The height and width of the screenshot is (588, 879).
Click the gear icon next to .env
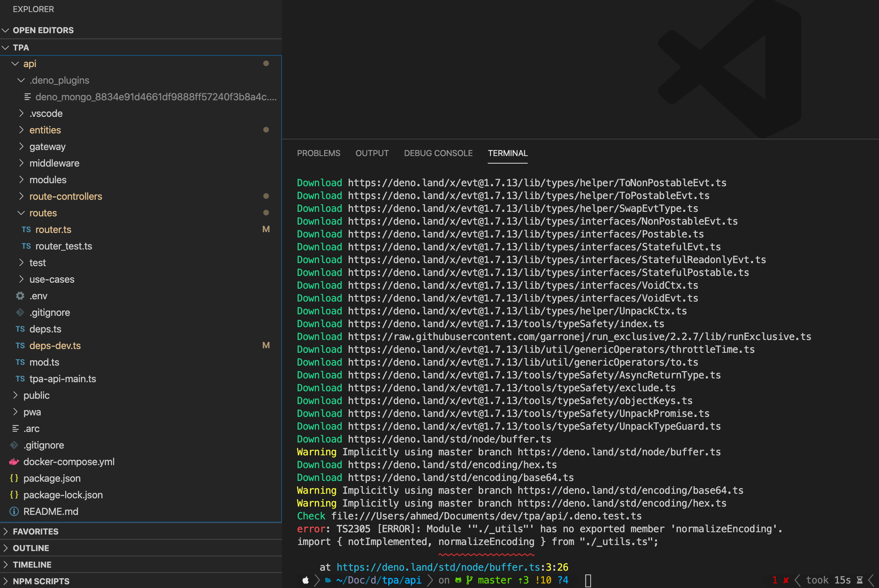coord(20,296)
